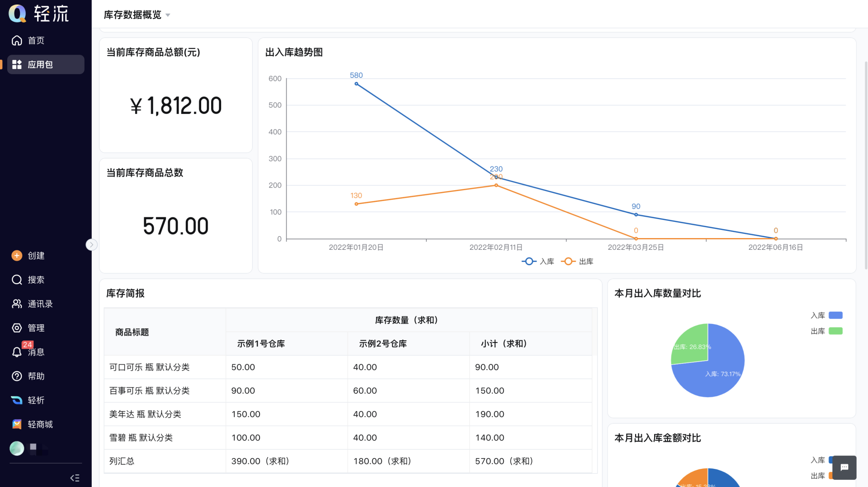
Task: Click 130 data point on 出库 line
Action: point(356,204)
